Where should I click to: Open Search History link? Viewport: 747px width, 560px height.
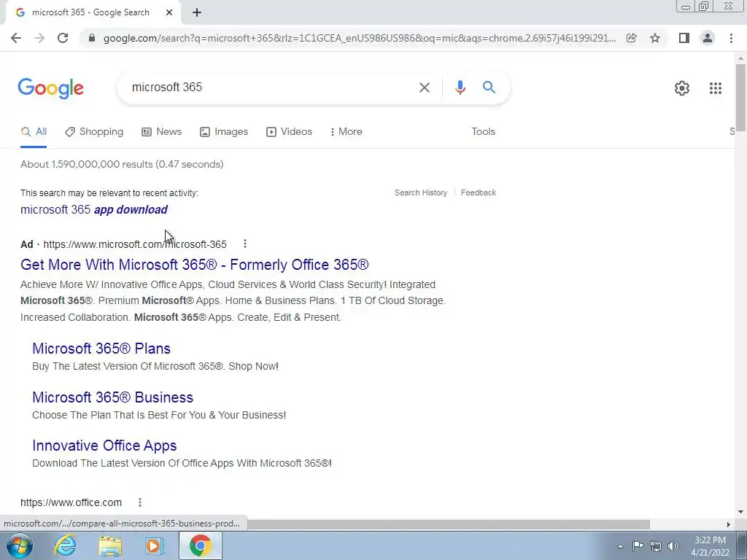click(421, 192)
